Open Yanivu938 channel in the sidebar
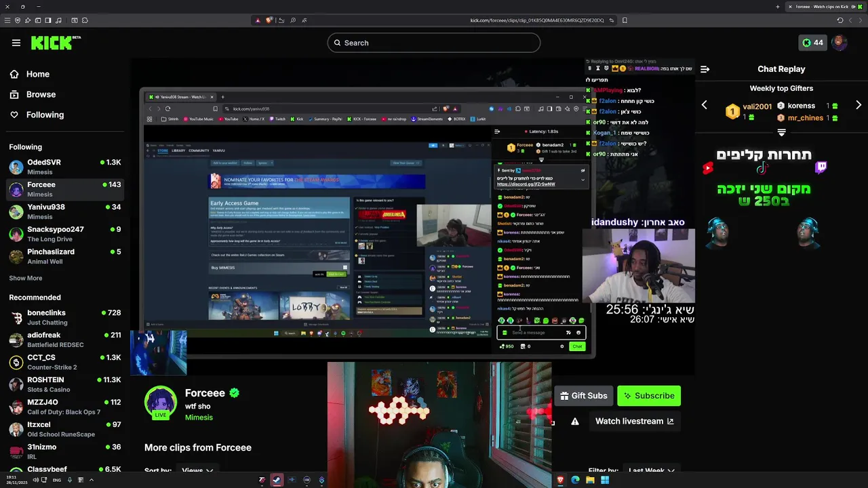 click(65, 211)
